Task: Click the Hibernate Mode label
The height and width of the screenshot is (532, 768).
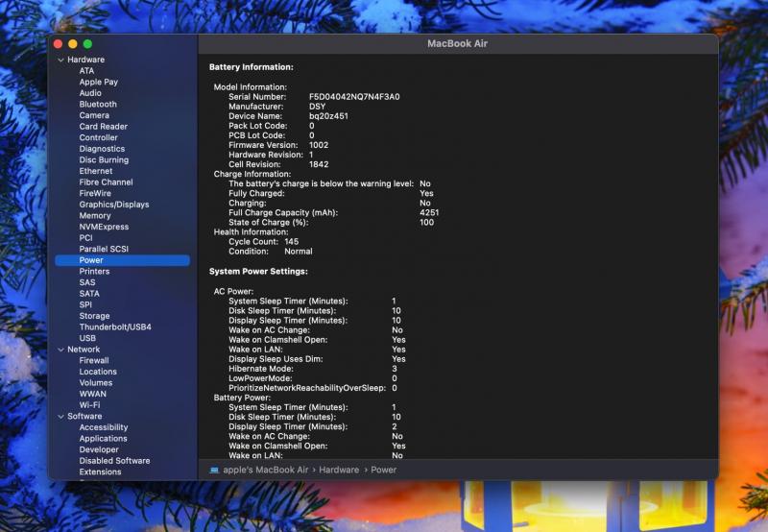Action: click(261, 369)
